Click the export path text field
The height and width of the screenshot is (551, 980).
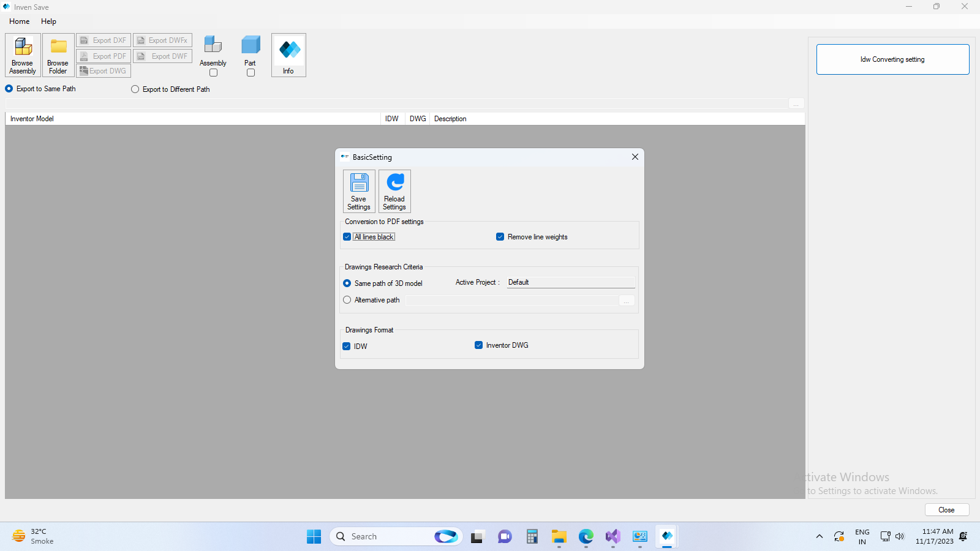[397, 104]
